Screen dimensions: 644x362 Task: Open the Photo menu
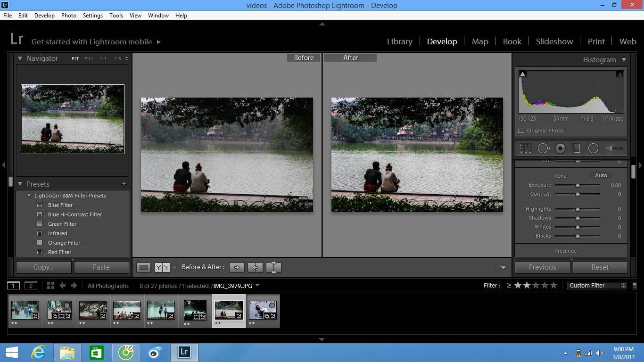(x=68, y=16)
